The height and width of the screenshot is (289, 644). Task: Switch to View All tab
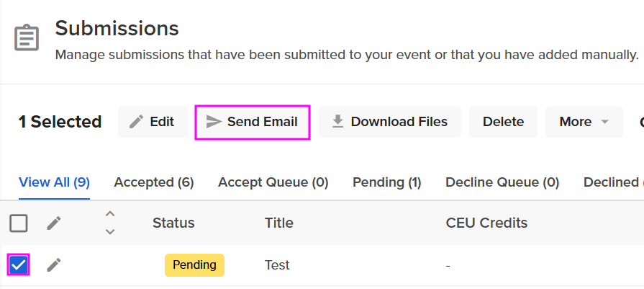pos(54,182)
